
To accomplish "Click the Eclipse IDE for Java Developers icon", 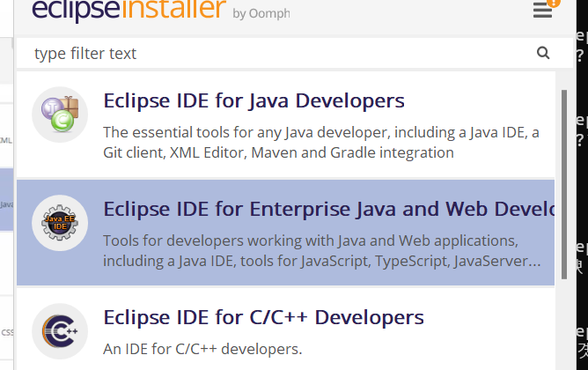I will pyautogui.click(x=60, y=115).
